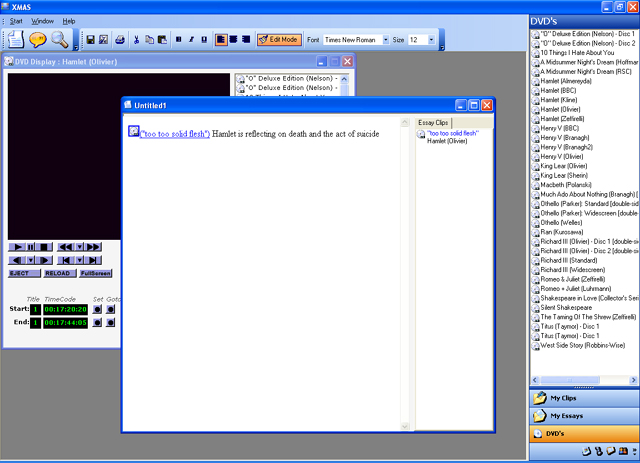Click the speech bubble comment icon
640x463 pixels.
(38, 40)
